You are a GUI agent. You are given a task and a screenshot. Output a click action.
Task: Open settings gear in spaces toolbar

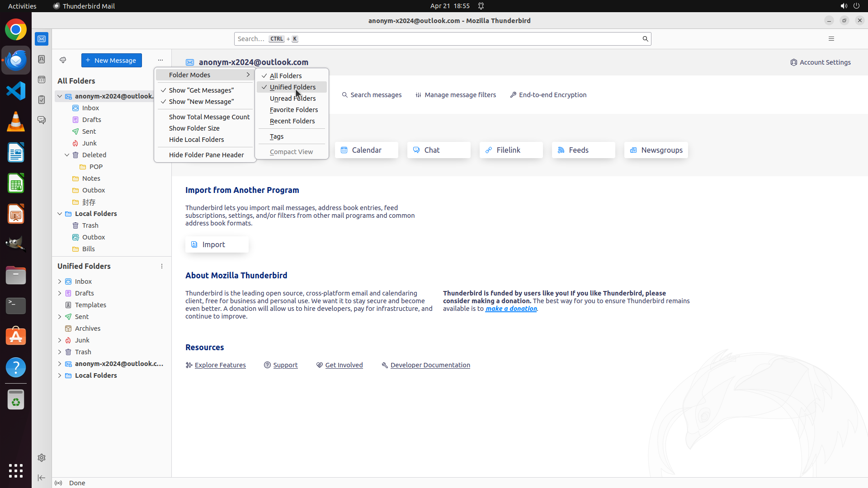point(42,458)
